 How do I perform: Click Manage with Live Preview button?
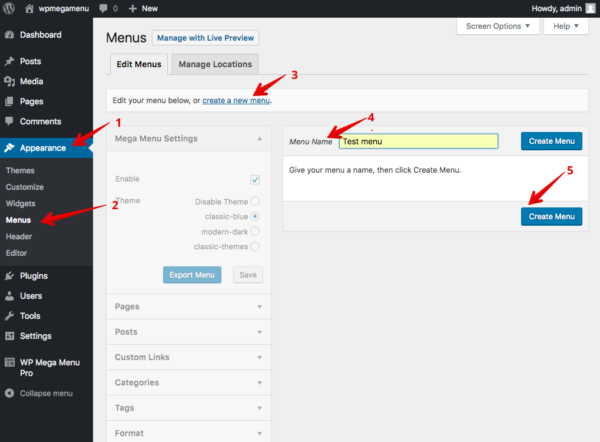point(205,38)
